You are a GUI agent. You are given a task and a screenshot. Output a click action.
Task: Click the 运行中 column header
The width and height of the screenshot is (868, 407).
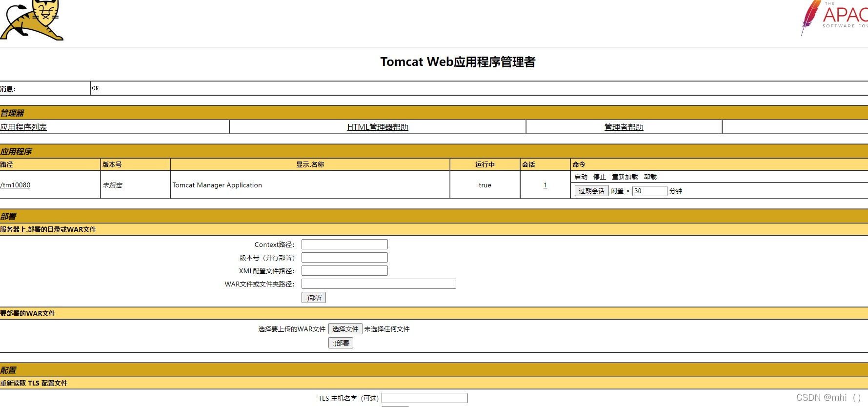tap(485, 164)
